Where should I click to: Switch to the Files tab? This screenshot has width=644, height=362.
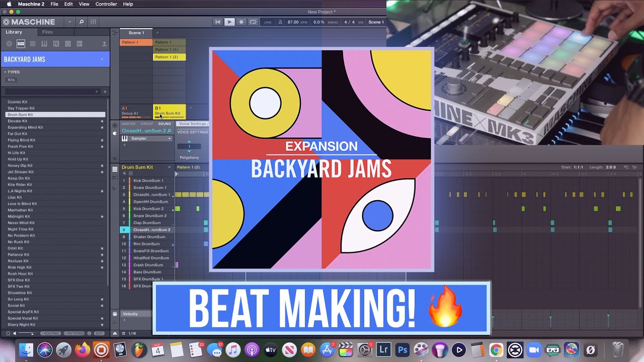47,32
